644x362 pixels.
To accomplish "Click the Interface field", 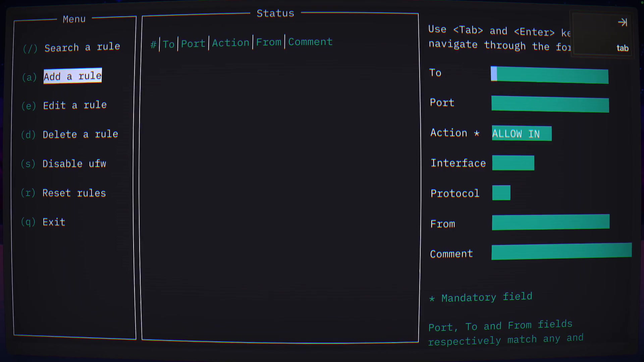I will (513, 163).
